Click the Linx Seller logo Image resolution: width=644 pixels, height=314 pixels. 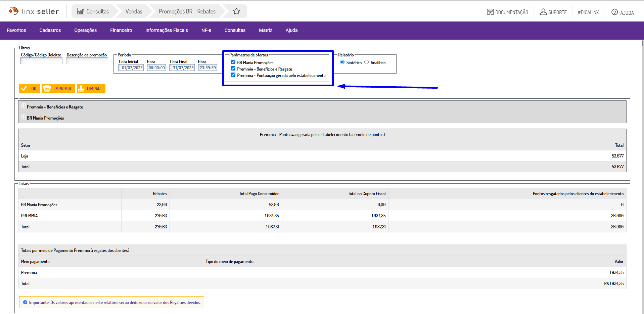34,11
